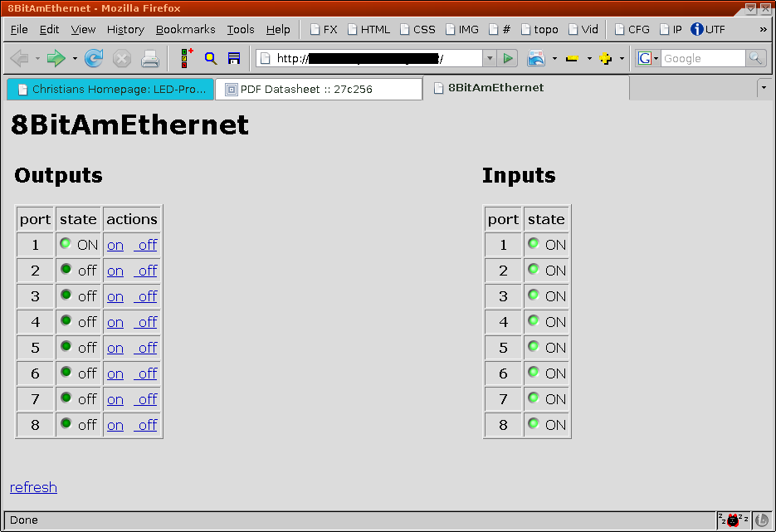Click the Google search magnifier button
776x532 pixels.
pyautogui.click(x=755, y=58)
